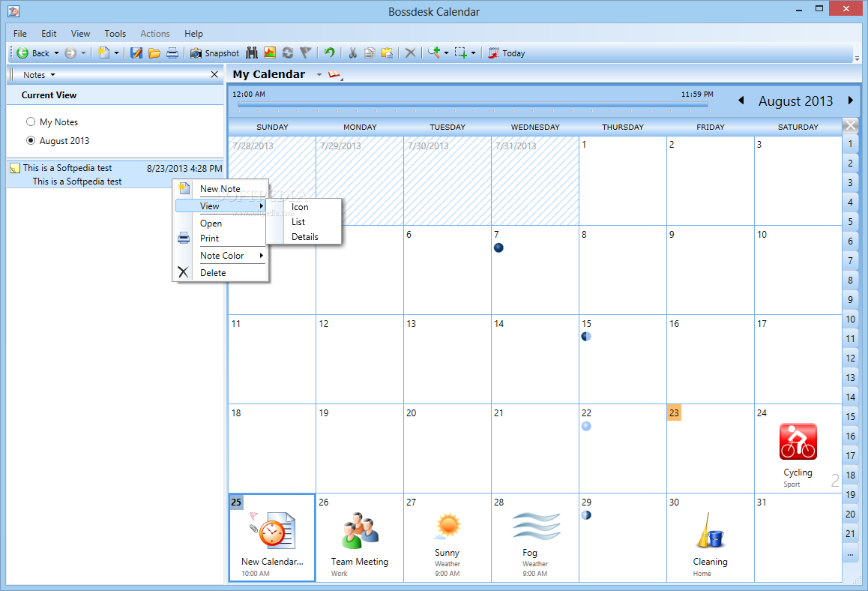Click the X at top of day strip
Viewport: 868px width, 591px height.
pyautogui.click(x=850, y=126)
